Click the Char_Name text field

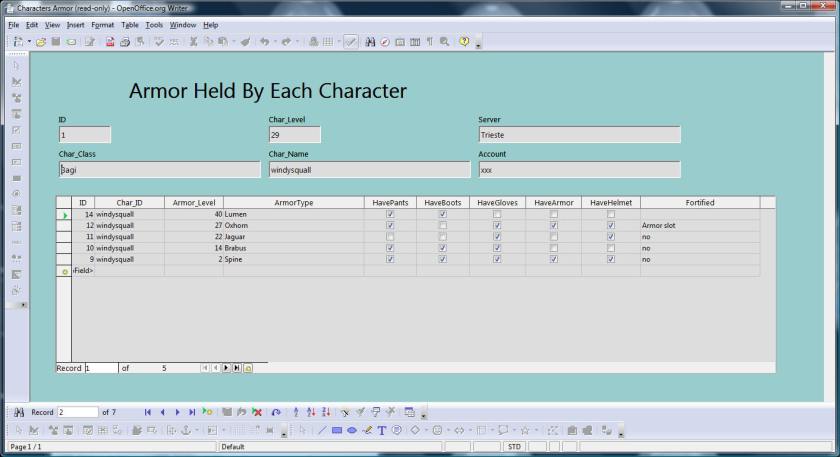coord(369,171)
